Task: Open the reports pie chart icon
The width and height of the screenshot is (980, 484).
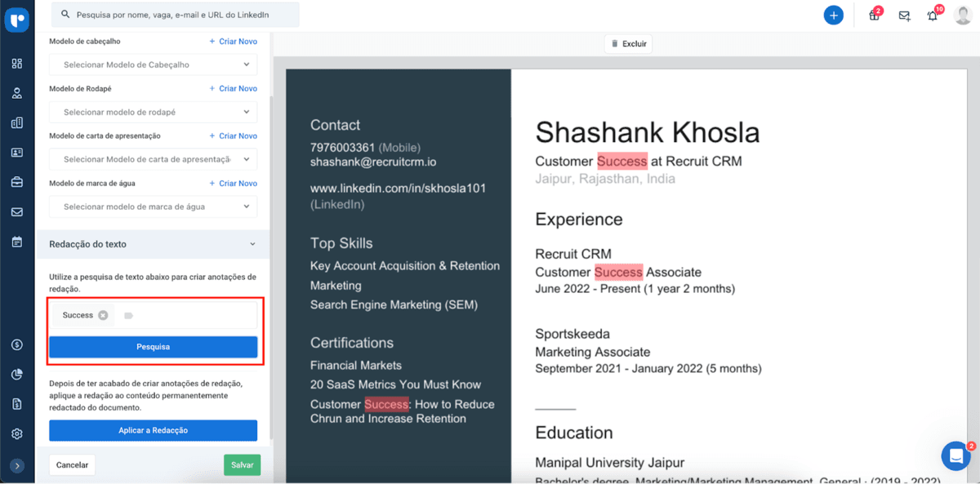Action: (17, 374)
